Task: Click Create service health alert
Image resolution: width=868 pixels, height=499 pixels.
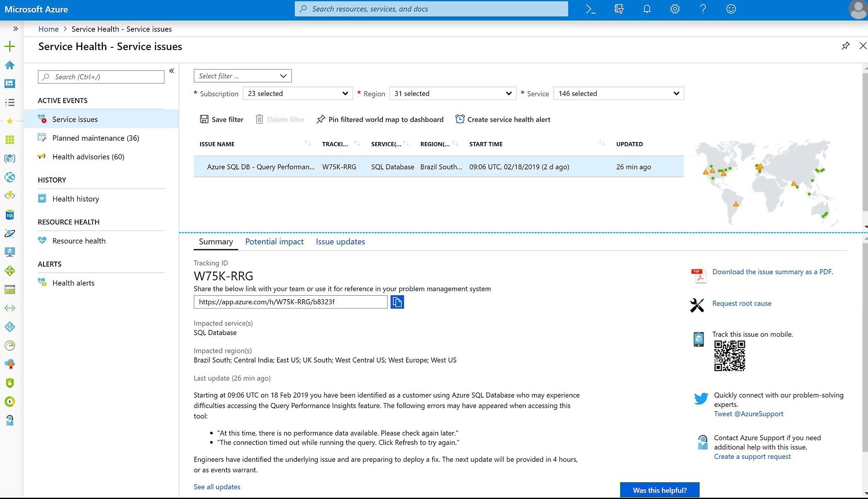Action: (503, 120)
